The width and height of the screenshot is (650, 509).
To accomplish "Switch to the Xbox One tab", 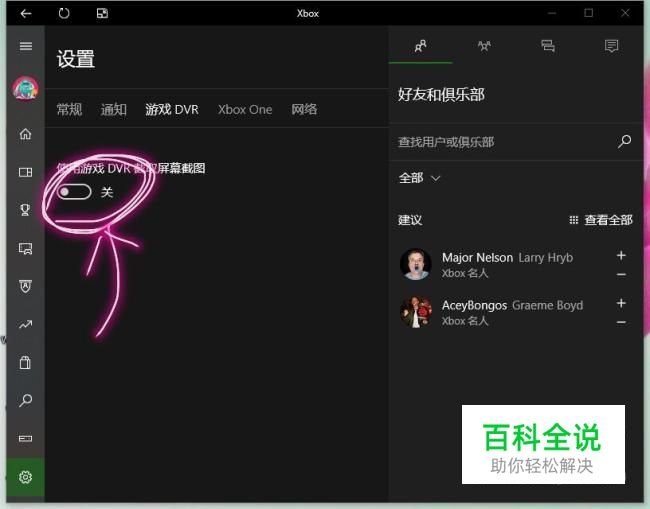I will pyautogui.click(x=245, y=109).
